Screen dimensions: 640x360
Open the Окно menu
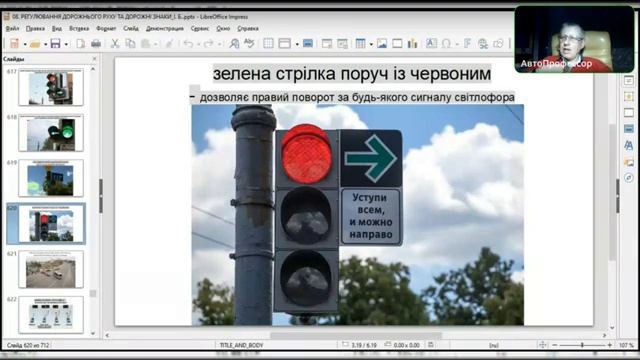coord(223,29)
